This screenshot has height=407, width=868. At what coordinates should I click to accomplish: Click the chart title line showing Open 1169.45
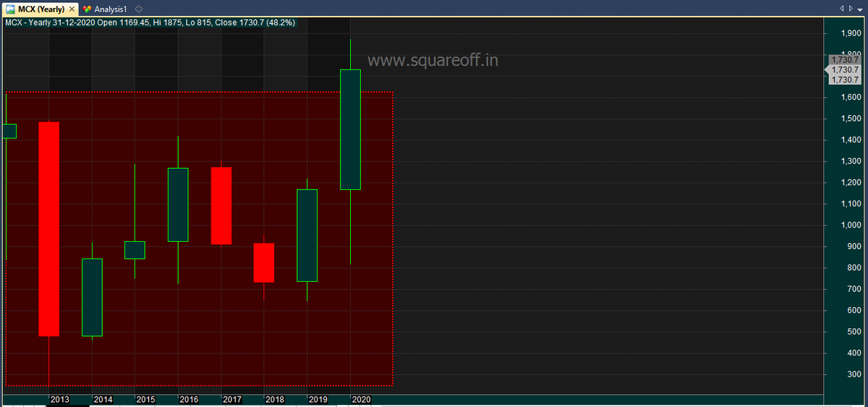150,22
